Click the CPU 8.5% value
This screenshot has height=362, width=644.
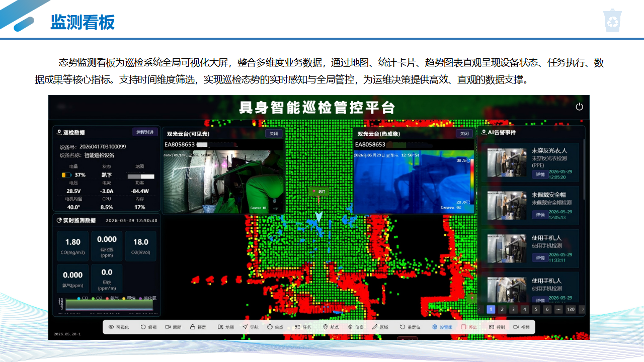107,207
